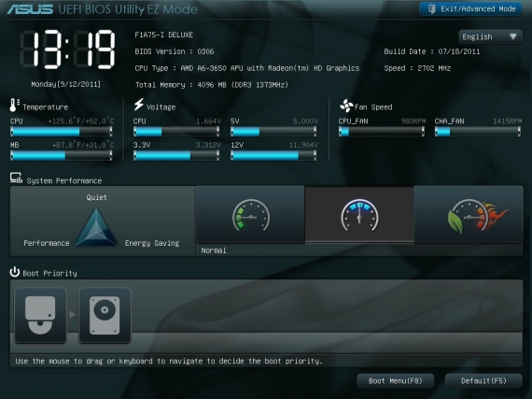Click the CPU_FAN speed bar
This screenshot has width=532, height=399.
(382, 132)
